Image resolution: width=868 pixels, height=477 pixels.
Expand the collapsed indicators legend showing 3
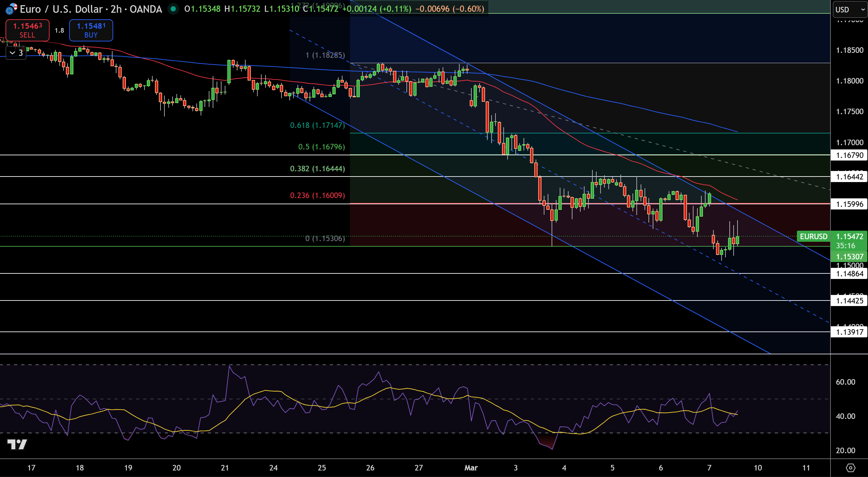click(16, 53)
